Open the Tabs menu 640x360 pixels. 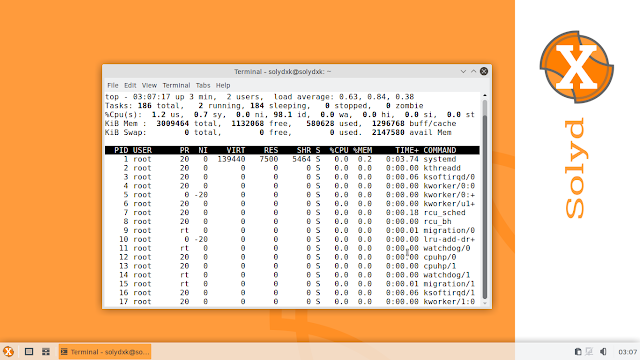pos(203,85)
